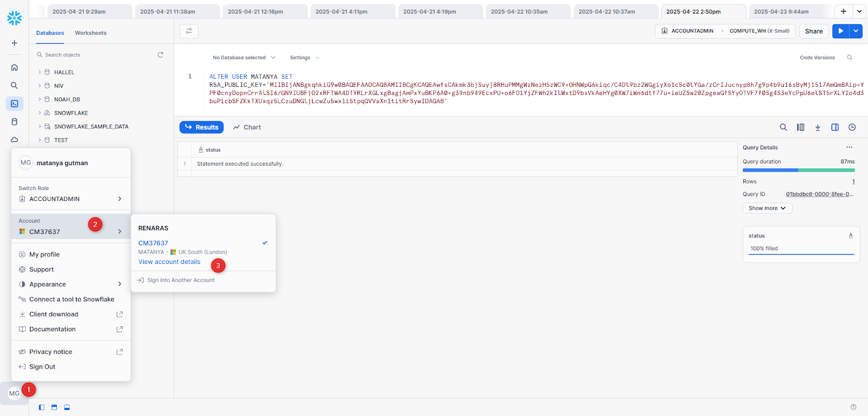Download results with download icon
The width and height of the screenshot is (868, 416).
818,127
